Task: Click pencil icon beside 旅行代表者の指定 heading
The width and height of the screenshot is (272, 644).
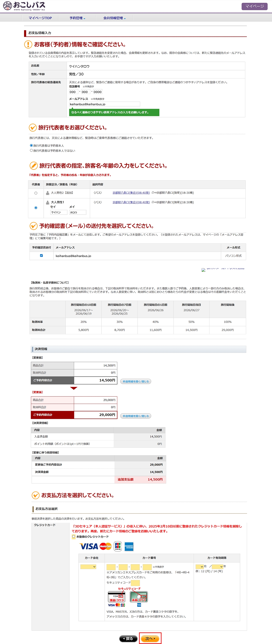Action: pos(34,166)
